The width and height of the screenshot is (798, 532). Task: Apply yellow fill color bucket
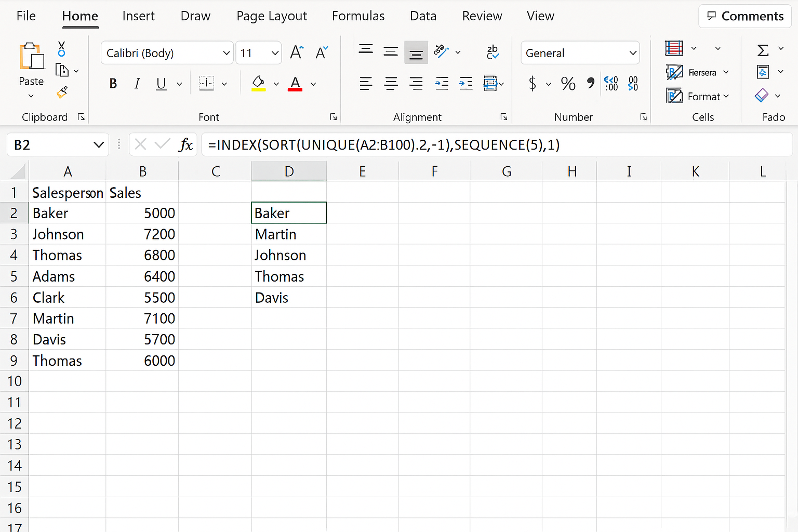[x=258, y=83]
